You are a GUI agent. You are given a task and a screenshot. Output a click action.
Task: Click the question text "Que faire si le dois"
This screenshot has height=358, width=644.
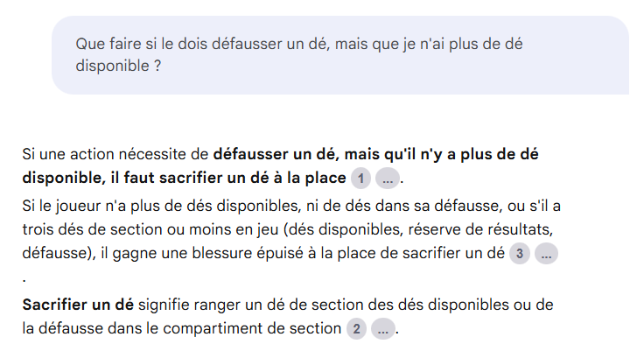coord(142,44)
